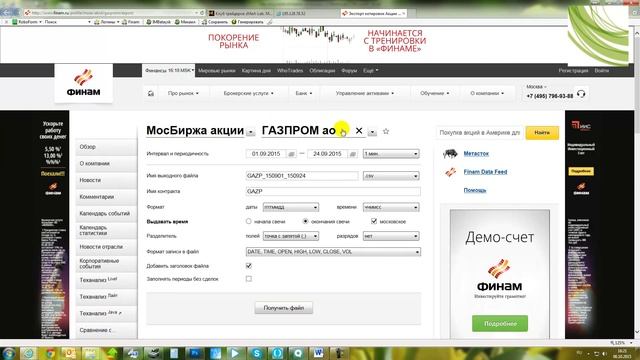Open Photoshop from the taskbar
Screen dimensions: 640x360
195,353
